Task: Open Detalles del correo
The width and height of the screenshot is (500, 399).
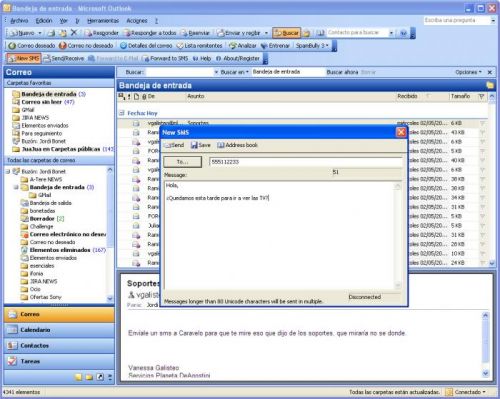Action: (146, 46)
